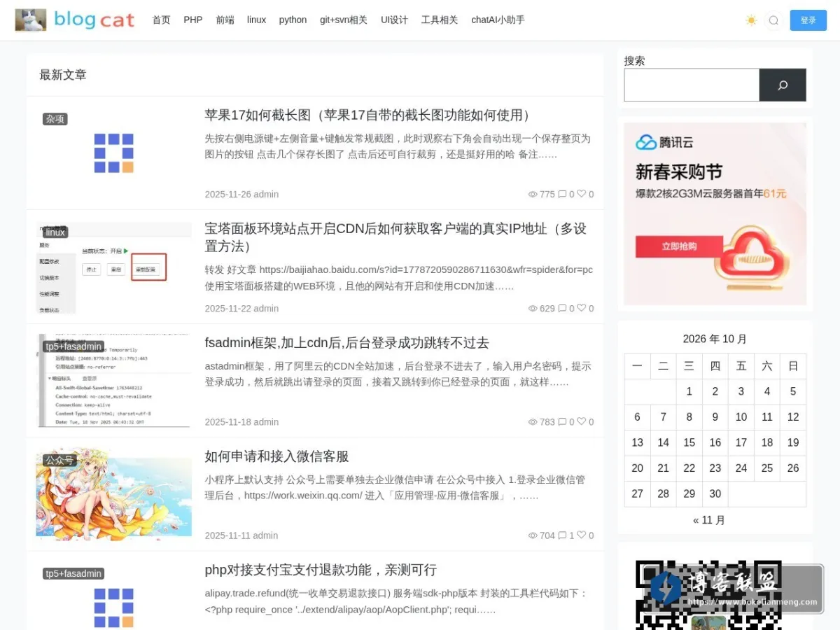The image size is (840, 630).
Task: Click the 最新文章 section heading
Action: point(63,75)
